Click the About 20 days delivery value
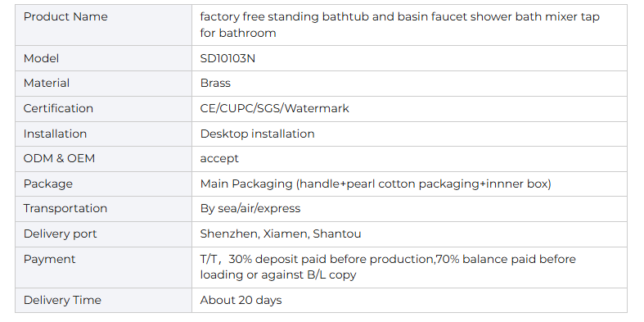Screen dimensions: 644x322 click(241, 300)
